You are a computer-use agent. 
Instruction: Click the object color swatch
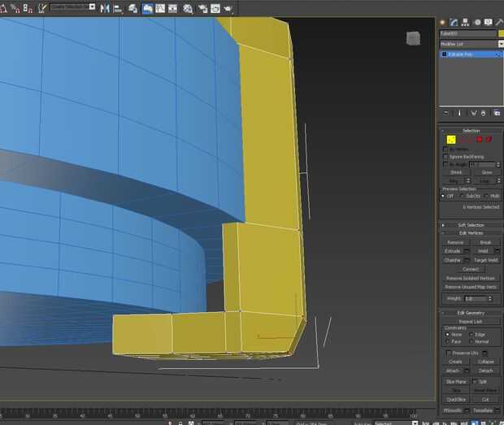point(501,33)
